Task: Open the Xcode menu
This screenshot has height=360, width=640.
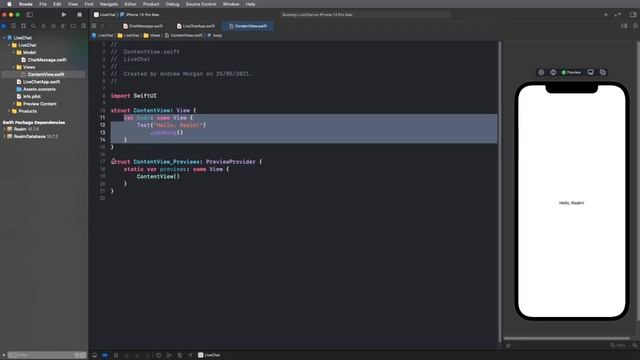Action: [x=25, y=4]
